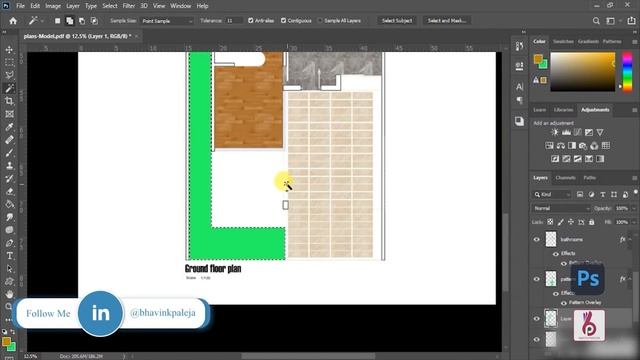Choose Intersect with Selection mode icon
Image resolution: width=640 pixels, height=360 pixels.
[x=94, y=20]
